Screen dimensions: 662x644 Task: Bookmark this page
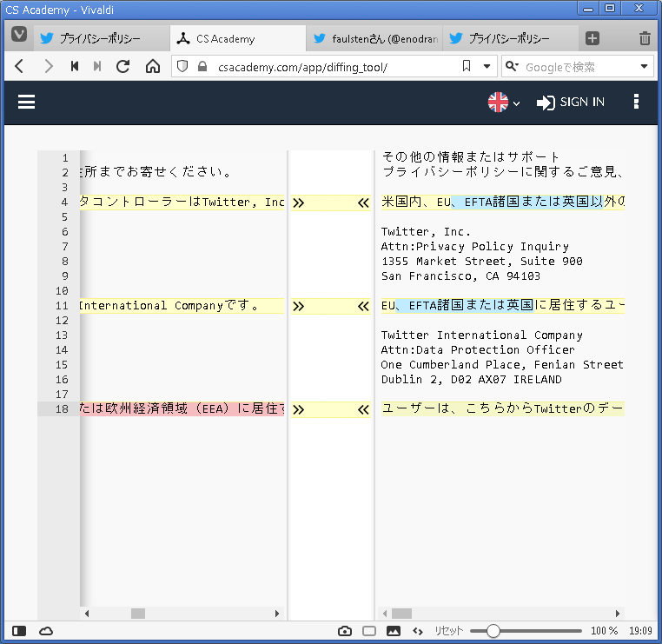(467, 66)
